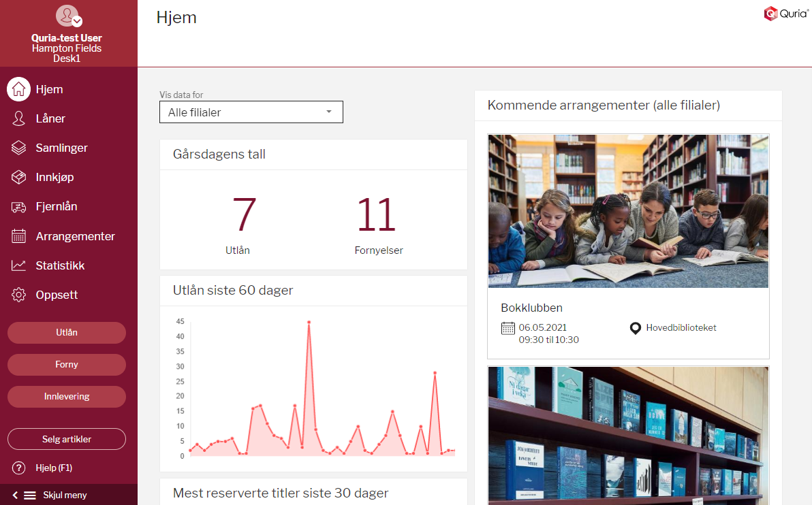Click the location pin beside Hovedbiblioteket
This screenshot has width=812, height=505.
[636, 328]
